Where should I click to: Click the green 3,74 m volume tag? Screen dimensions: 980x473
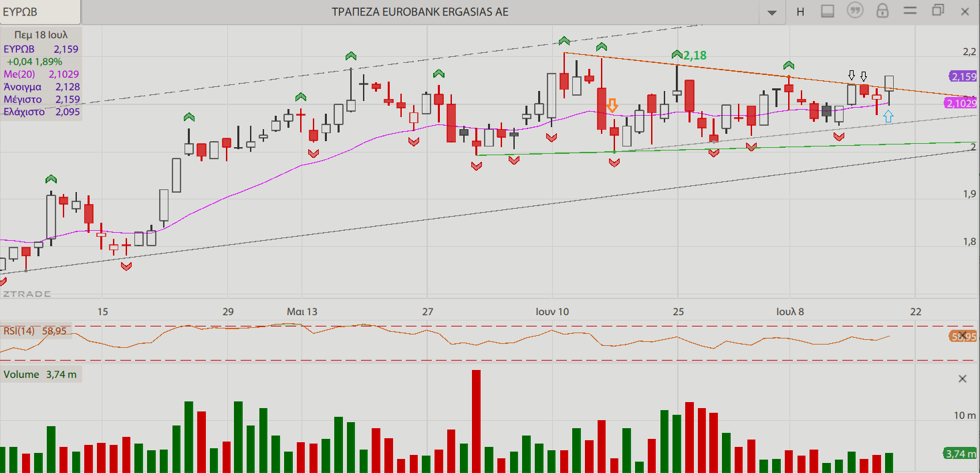point(960,454)
